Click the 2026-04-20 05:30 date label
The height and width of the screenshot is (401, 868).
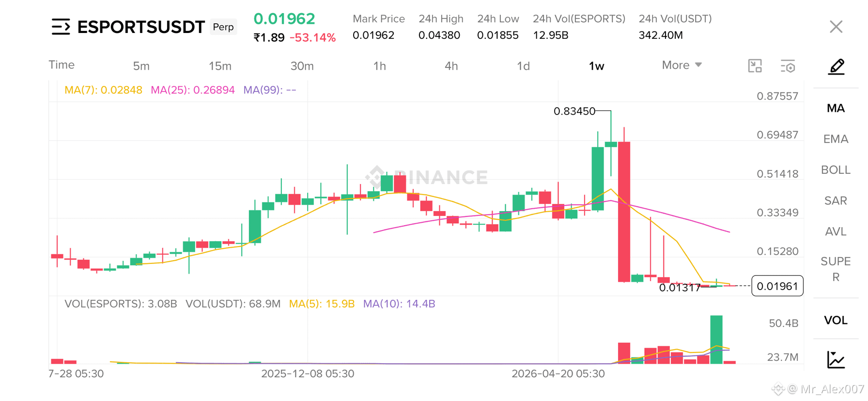(x=558, y=374)
